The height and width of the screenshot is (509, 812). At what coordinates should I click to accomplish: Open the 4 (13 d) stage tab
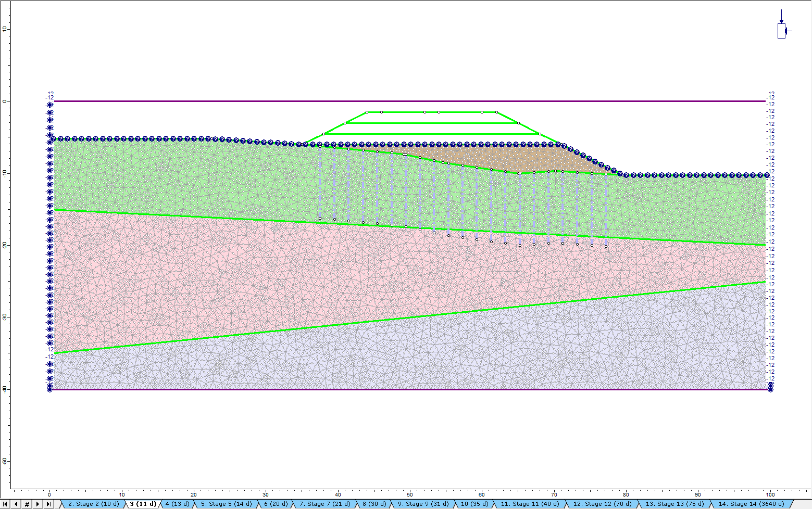[177, 504]
